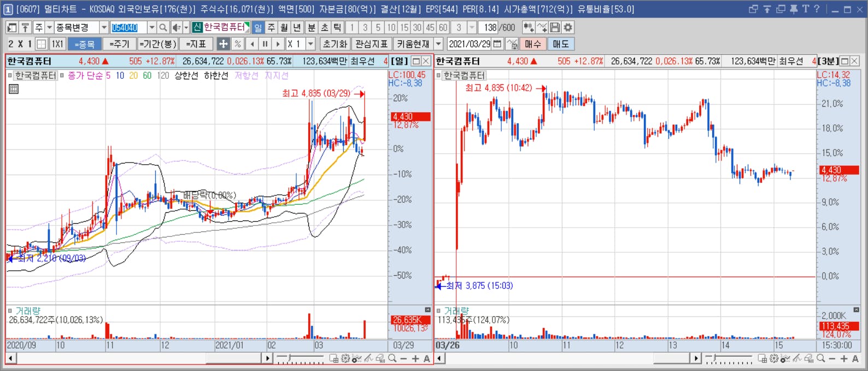This screenshot has width=868, height=371.
Task: Maximize the left daily chart pane
Action: click(x=417, y=61)
